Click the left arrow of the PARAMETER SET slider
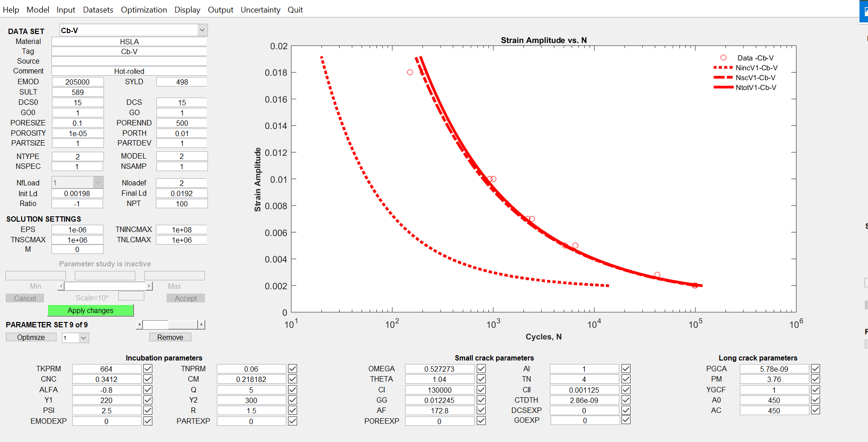The width and height of the screenshot is (868, 442). coord(140,325)
